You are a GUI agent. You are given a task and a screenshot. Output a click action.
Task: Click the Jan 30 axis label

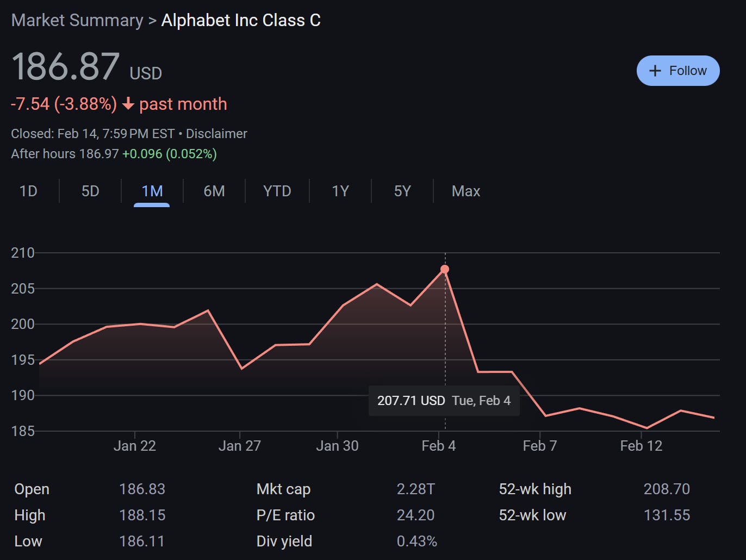(x=338, y=446)
